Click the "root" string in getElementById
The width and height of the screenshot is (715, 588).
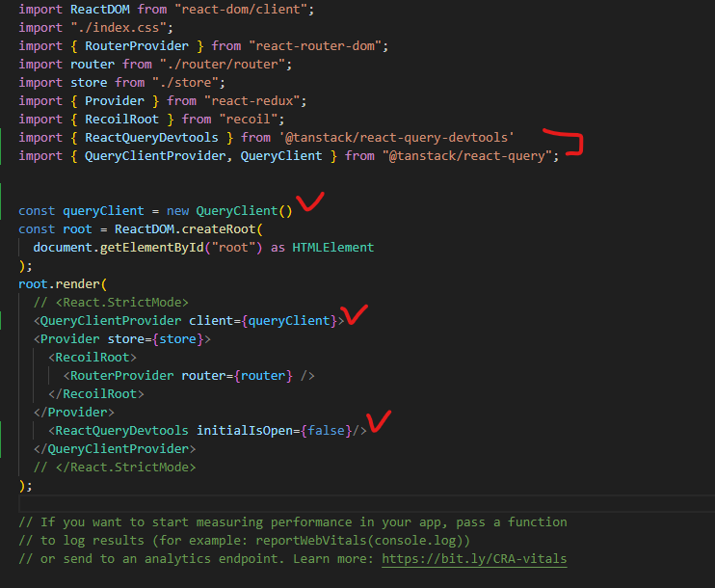(233, 247)
